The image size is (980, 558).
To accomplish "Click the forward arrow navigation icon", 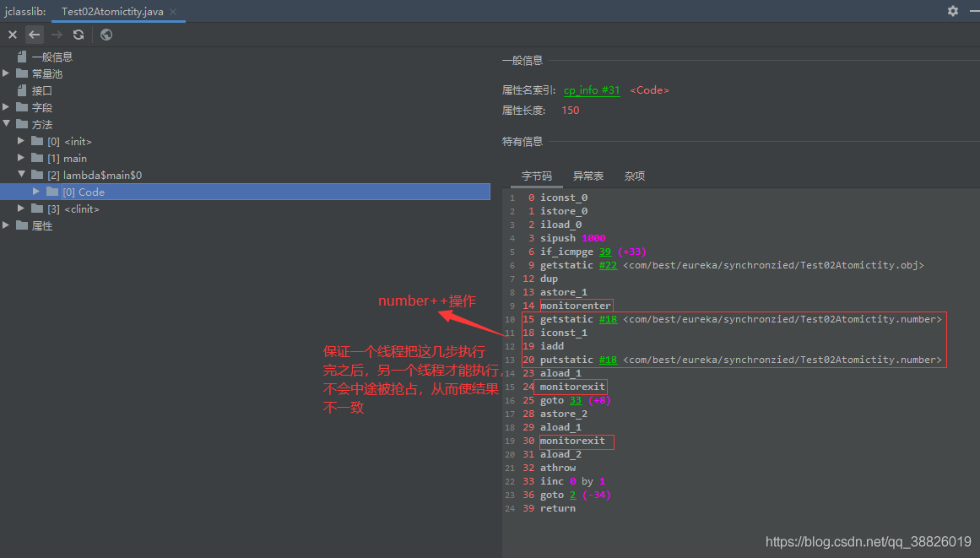I will pos(57,35).
